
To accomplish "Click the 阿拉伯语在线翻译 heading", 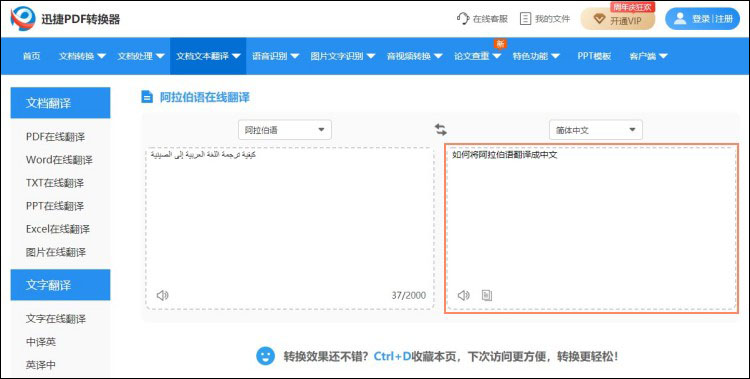I will click(205, 97).
